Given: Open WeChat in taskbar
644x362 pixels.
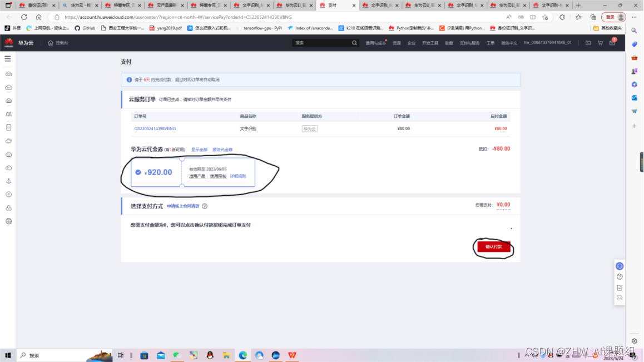Looking at the screenshot, I should click(177, 355).
